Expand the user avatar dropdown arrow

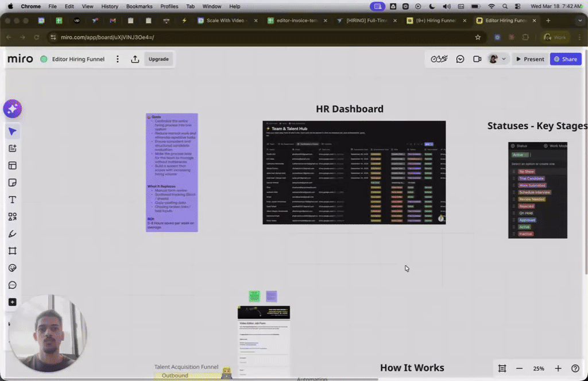504,59
